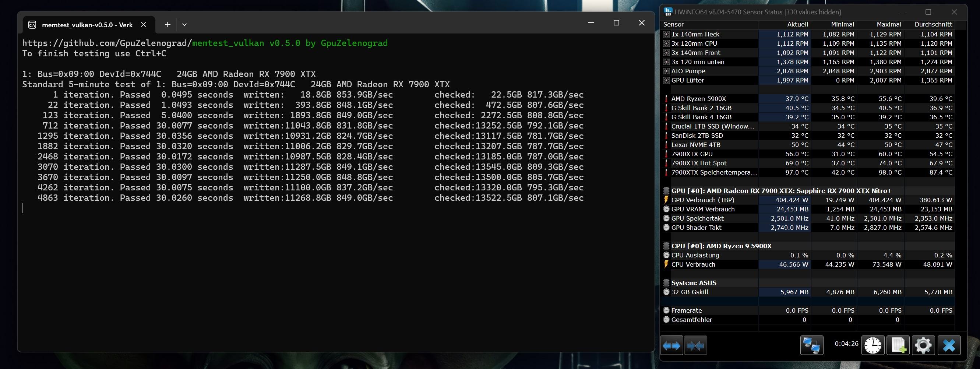
Task: Click the 0:04:26 elapsed time display
Action: 846,344
